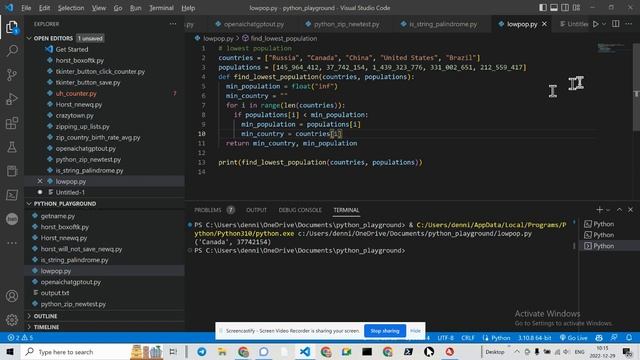
Task: Show additional activity bar views (ellipsis)
Action: click(12, 243)
